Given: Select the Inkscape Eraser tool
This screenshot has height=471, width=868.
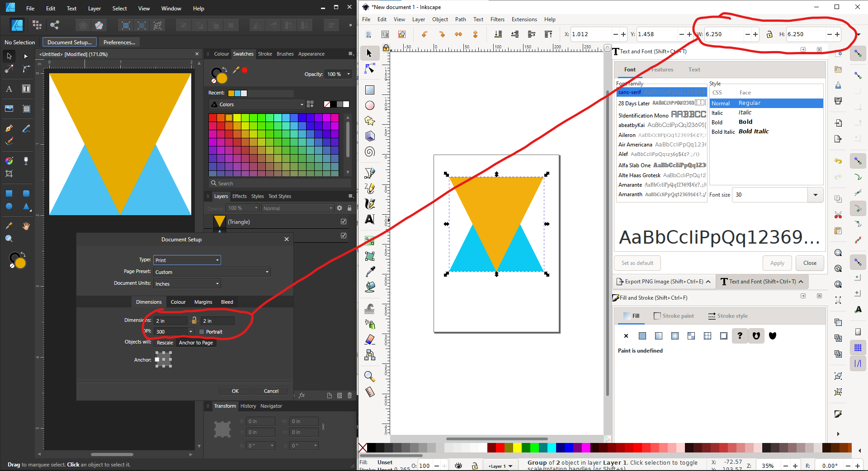Looking at the screenshot, I should [x=370, y=339].
